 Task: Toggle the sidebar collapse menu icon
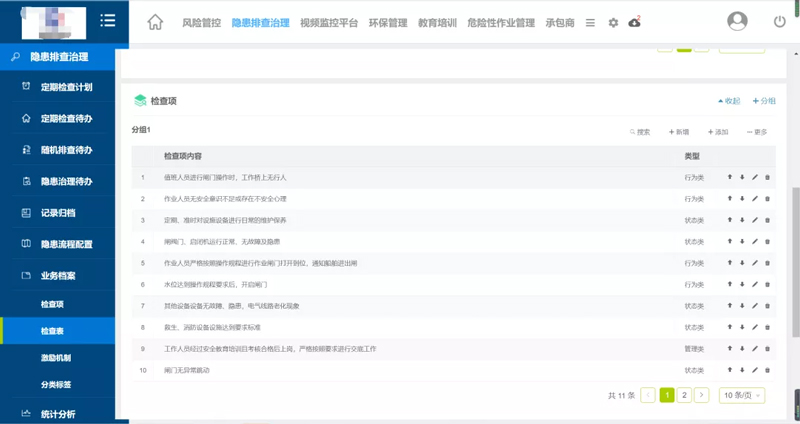(108, 21)
